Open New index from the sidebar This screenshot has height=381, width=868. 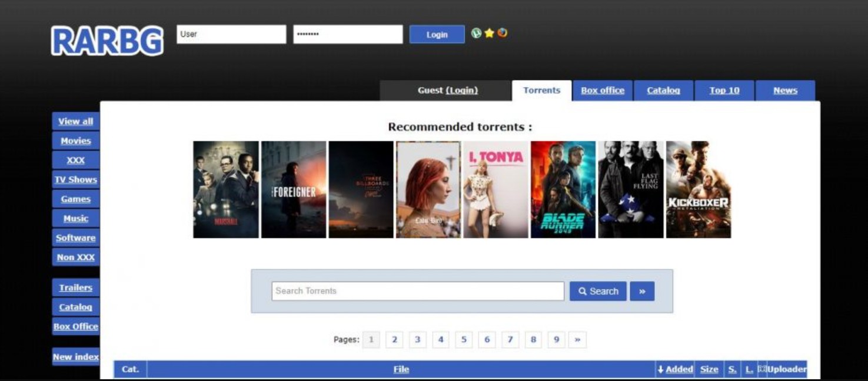tap(76, 357)
